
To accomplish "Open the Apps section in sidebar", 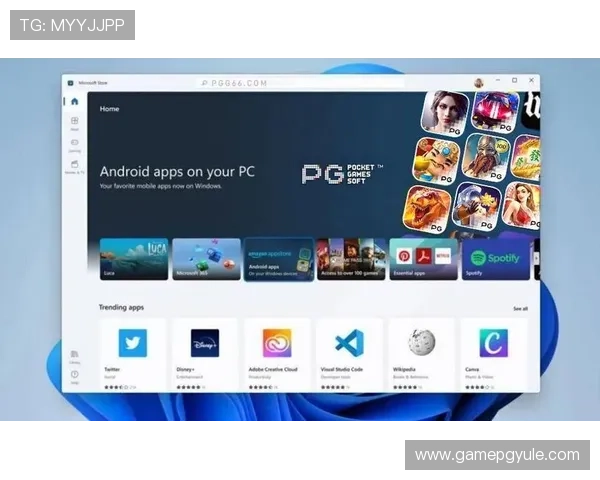I will click(75, 123).
